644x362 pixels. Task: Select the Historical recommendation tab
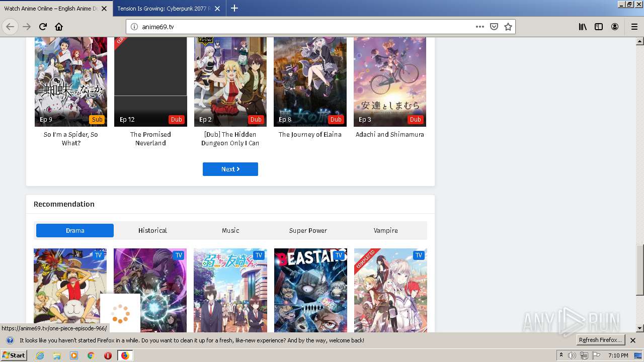[x=152, y=230]
